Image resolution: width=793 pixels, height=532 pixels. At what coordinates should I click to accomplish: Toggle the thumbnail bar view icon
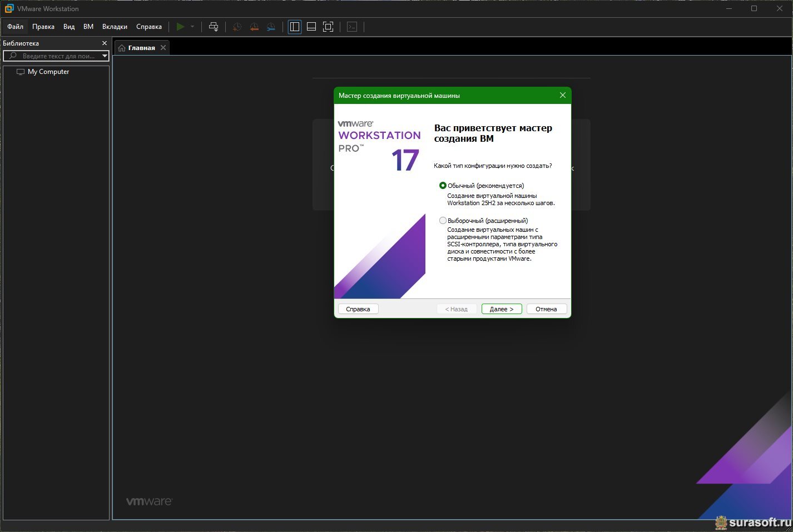(x=311, y=27)
